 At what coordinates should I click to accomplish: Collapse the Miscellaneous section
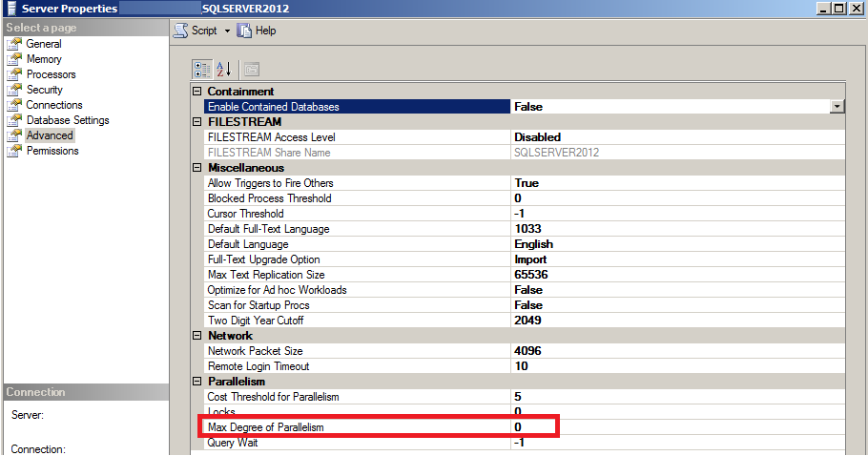coord(197,168)
